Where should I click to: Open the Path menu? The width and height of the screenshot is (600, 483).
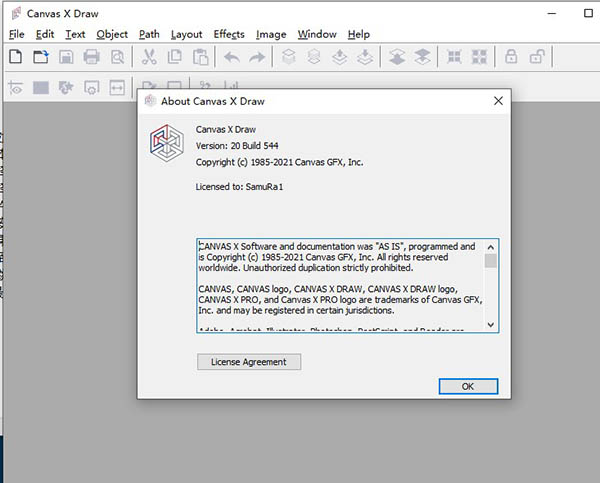(149, 34)
